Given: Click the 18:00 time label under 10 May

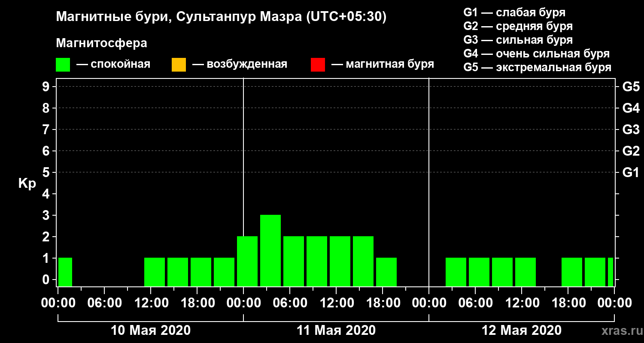Looking at the screenshot, I should coord(197,303).
